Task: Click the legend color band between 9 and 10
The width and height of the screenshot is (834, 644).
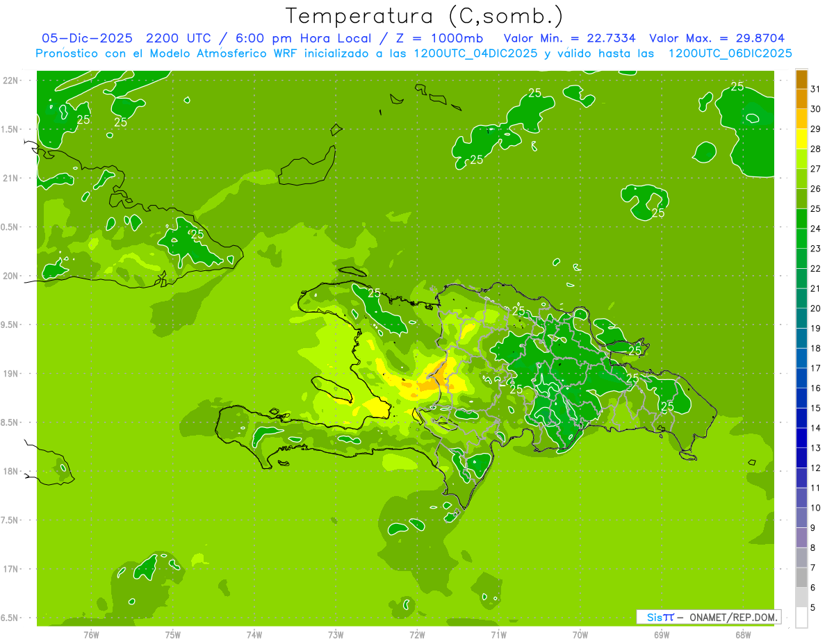Action: click(801, 518)
